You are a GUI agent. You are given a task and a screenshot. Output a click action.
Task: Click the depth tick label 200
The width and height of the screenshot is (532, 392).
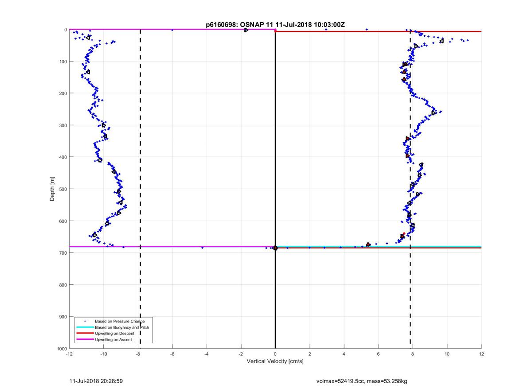click(63, 93)
